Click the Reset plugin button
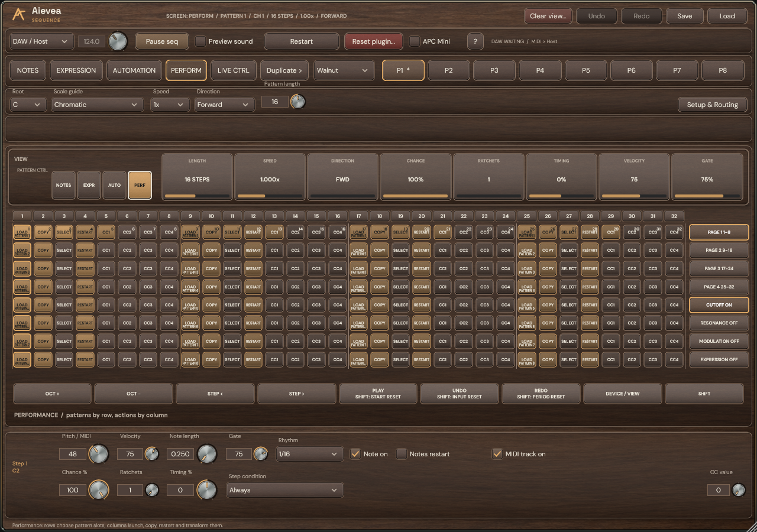Screen dimensions: 757x532 pyautogui.click(x=374, y=41)
